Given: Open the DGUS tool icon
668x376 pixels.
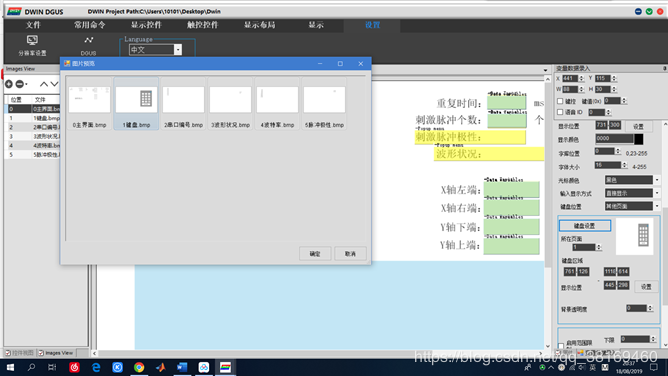Looking at the screenshot, I should pyautogui.click(x=88, y=40).
